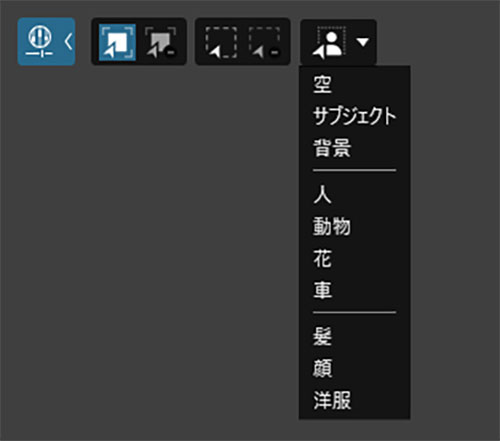This screenshot has height=441, width=500.
Task: Open the subject selection dropdown arrow
Action: pos(362,42)
